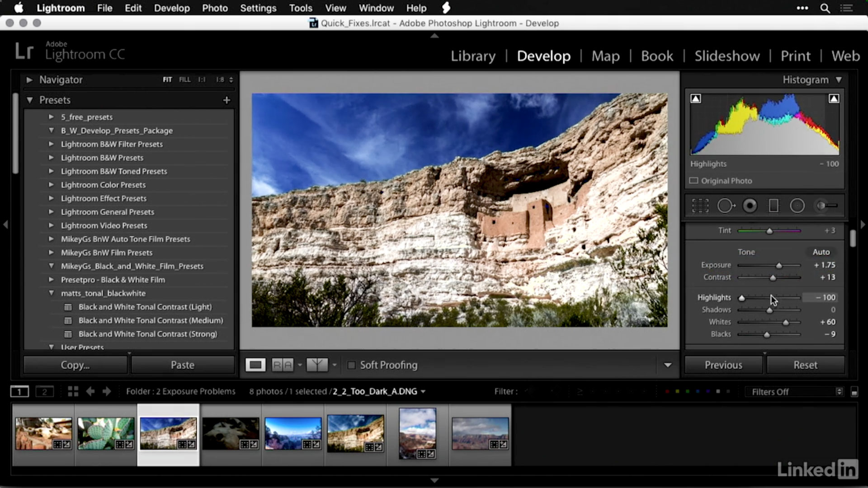The width and height of the screenshot is (868, 488).
Task: Click the brush masking tool icon
Action: point(826,205)
